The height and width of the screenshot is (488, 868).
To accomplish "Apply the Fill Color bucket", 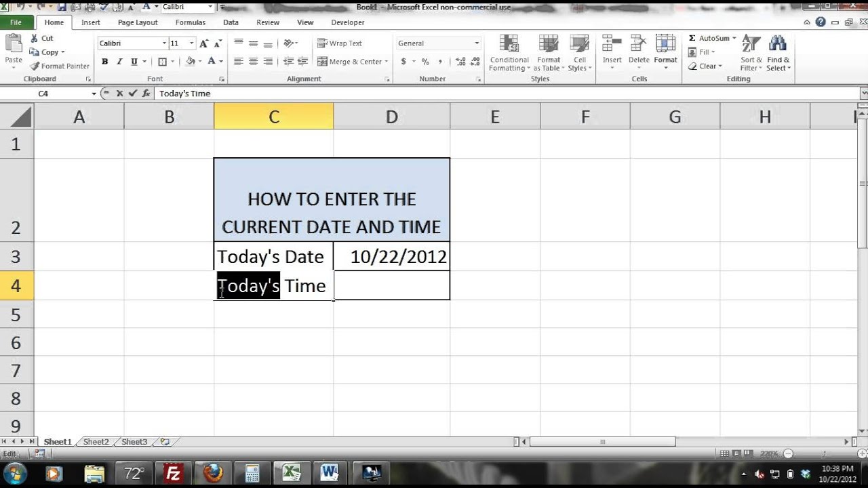I will [191, 61].
